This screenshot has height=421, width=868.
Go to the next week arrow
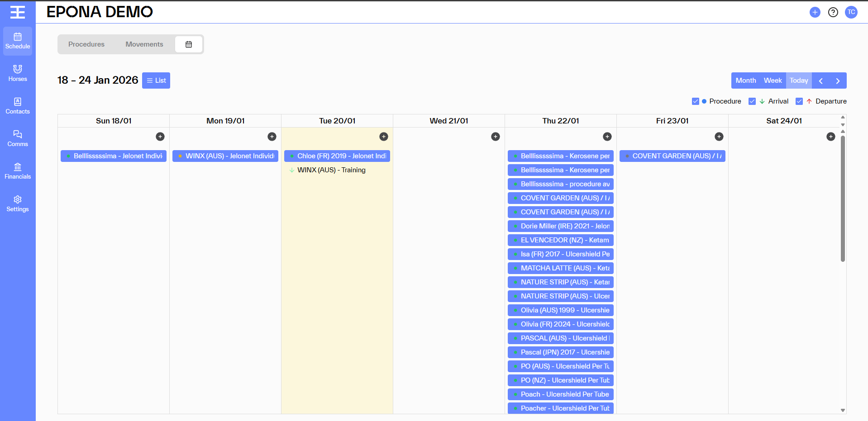point(838,80)
